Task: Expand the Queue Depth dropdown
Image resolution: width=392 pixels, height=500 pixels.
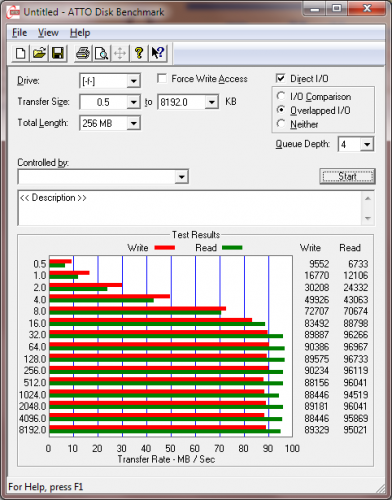Action: [x=367, y=145]
